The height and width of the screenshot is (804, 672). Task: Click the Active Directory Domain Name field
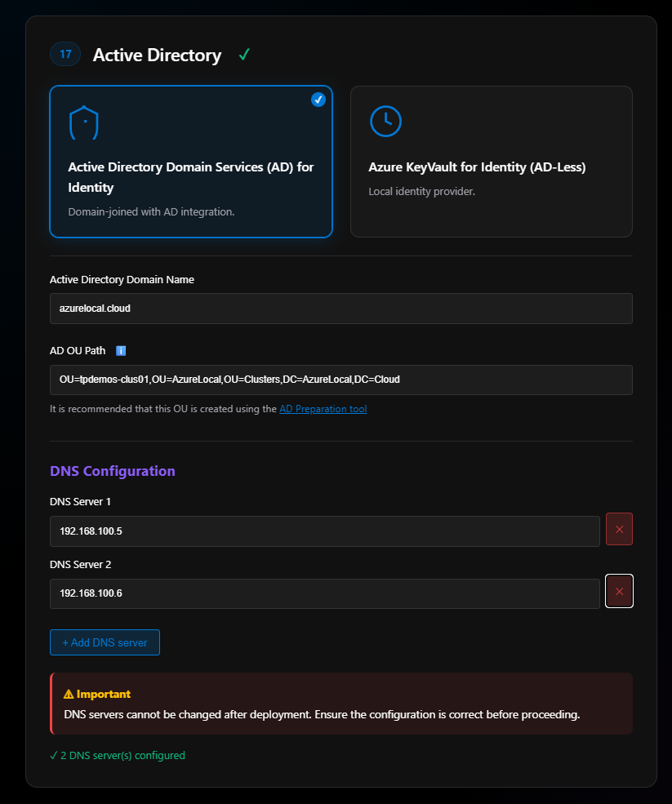pyautogui.click(x=340, y=309)
